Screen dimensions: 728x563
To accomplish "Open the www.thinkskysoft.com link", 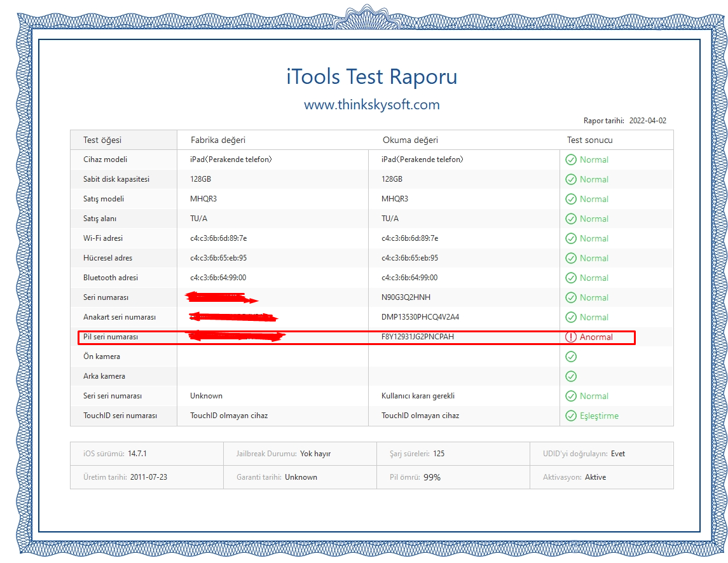I will tap(371, 104).
